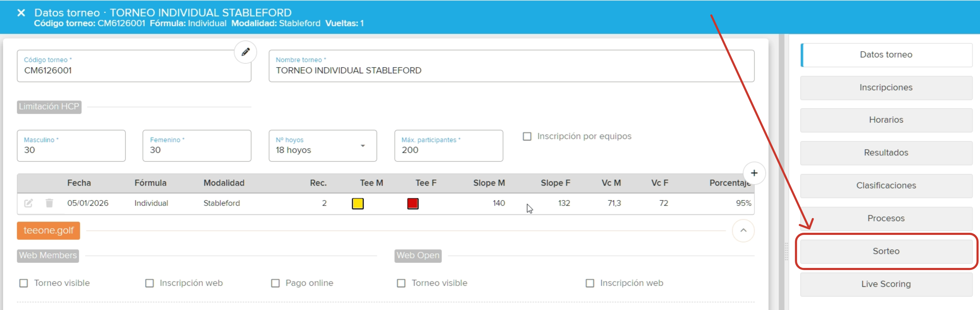Enable Inscripción por equipos checkbox
The image size is (980, 310).
click(527, 136)
